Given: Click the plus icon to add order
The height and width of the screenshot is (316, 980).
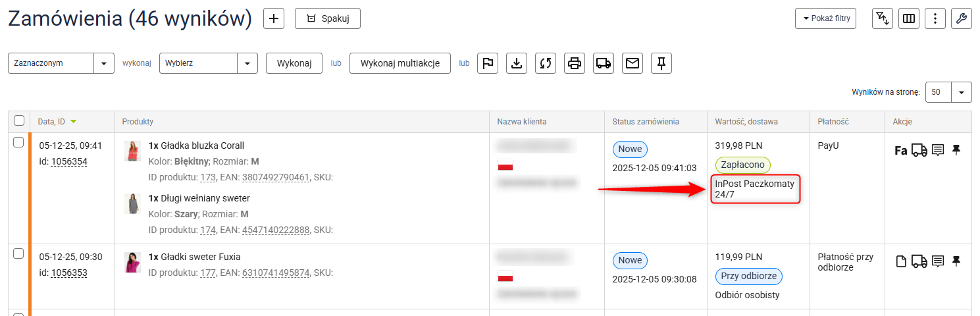Looking at the screenshot, I should (274, 18).
